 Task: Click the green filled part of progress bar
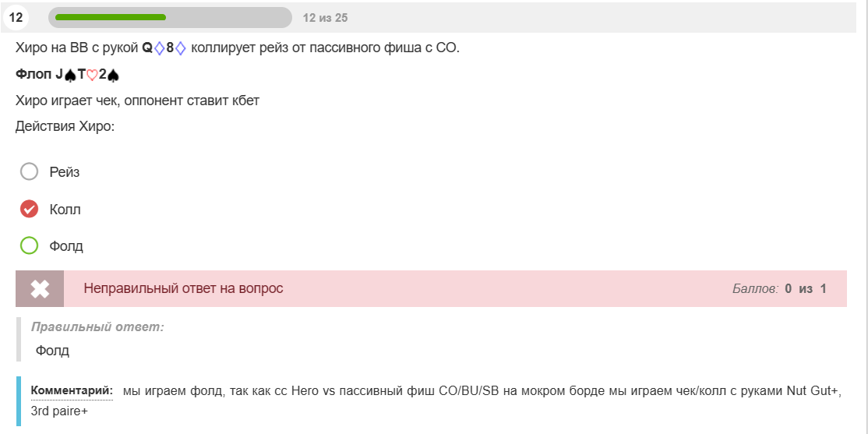[x=110, y=18]
